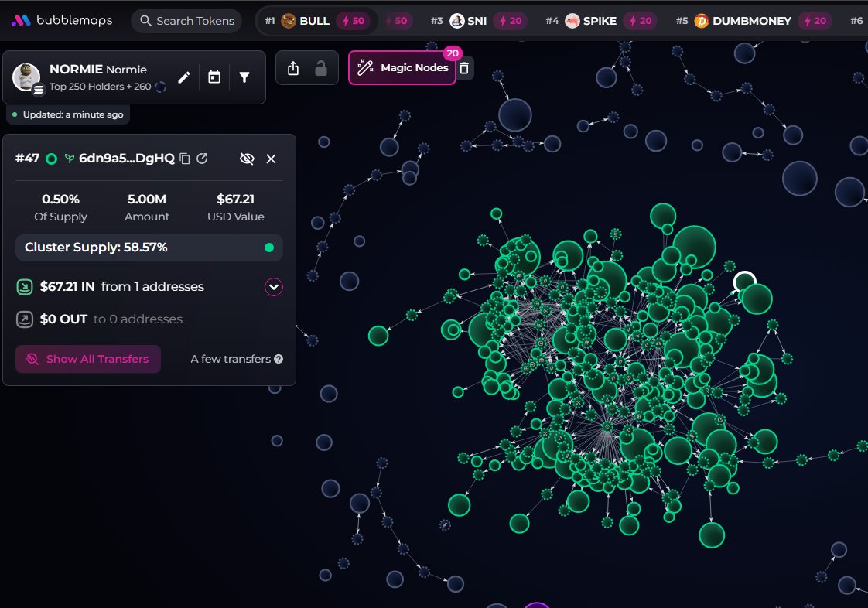
Task: Expand the $67.21 IN addresses list
Action: pos(273,287)
